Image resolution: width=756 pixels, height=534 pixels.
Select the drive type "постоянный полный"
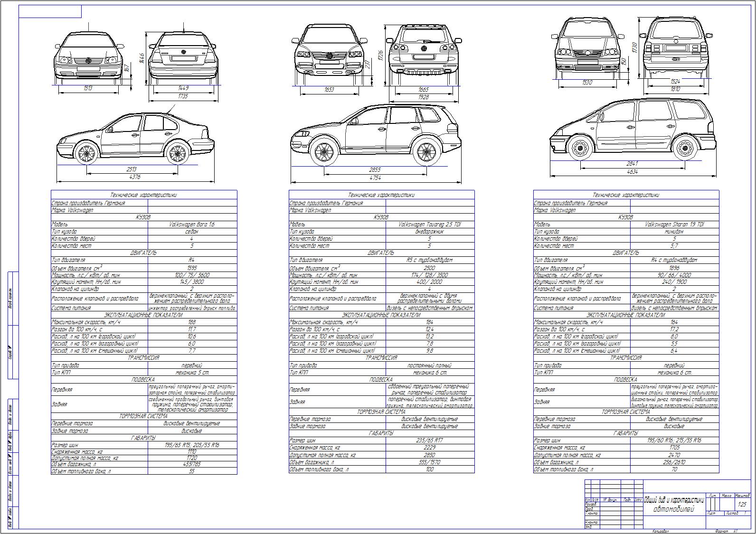coord(430,365)
